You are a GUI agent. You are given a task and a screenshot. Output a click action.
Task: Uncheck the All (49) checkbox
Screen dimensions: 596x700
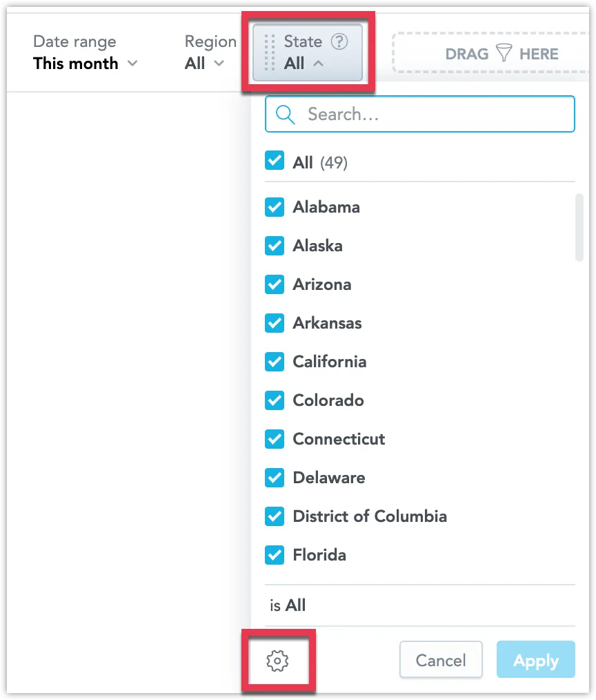point(275,160)
